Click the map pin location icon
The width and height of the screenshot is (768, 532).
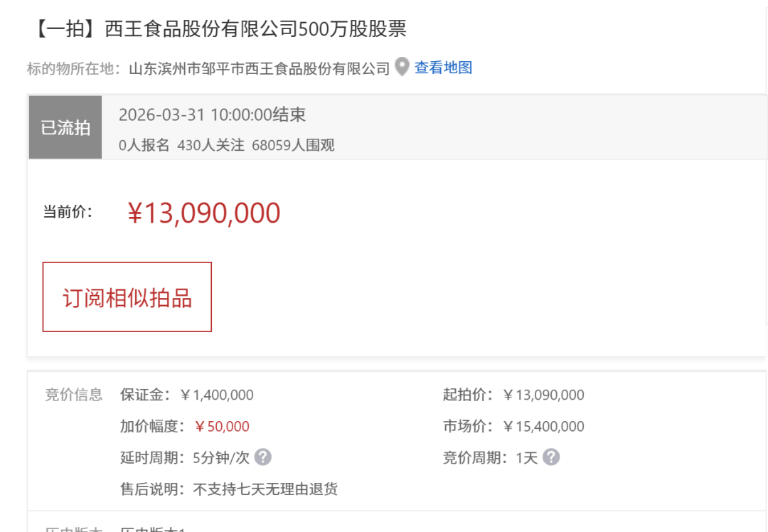point(402,68)
